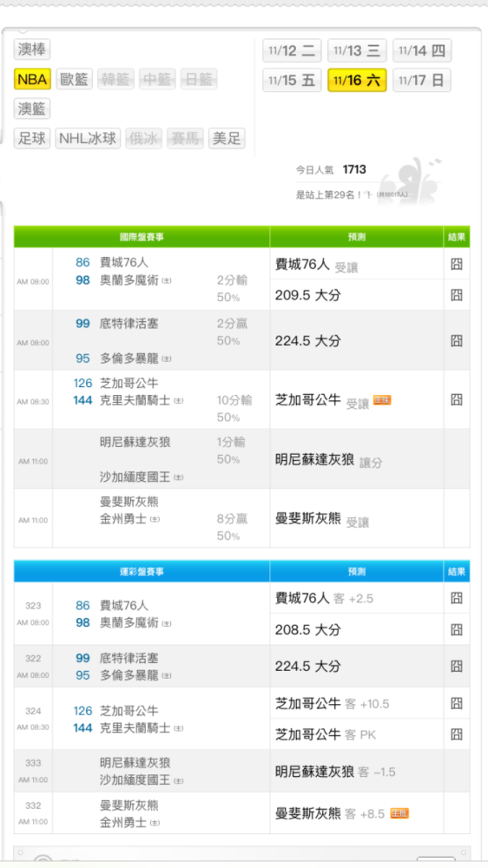Select the 209.5 大分 prediction
Viewport: 488px width, 868px height.
click(308, 295)
